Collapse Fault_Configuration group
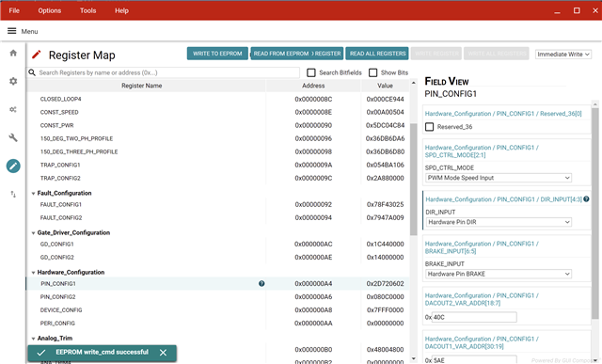This screenshot has height=364, width=602. pos(34,194)
